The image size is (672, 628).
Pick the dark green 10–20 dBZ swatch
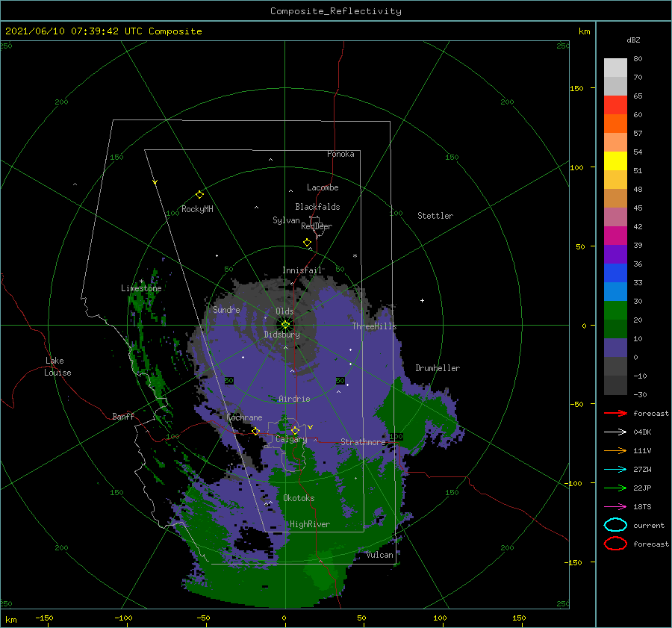point(615,329)
